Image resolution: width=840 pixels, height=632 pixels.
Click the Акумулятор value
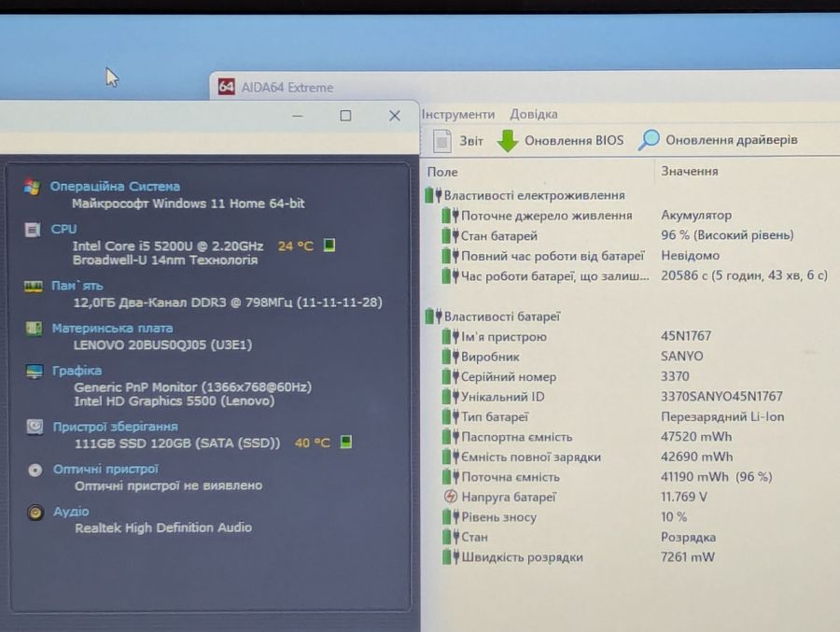coord(696,215)
